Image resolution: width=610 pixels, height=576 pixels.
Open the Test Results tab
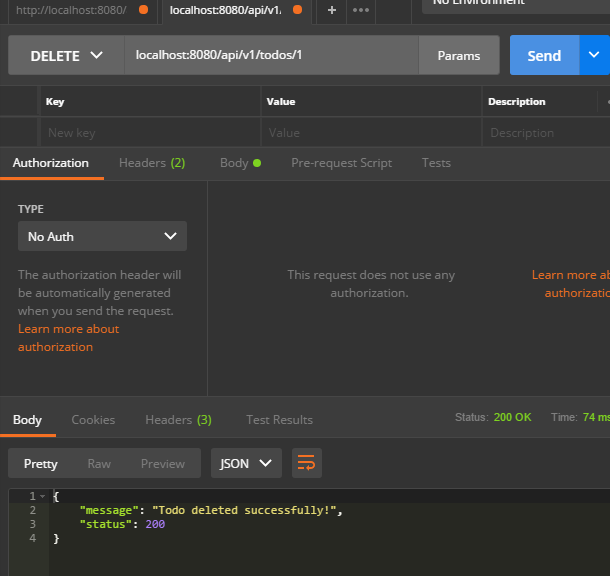pos(279,420)
